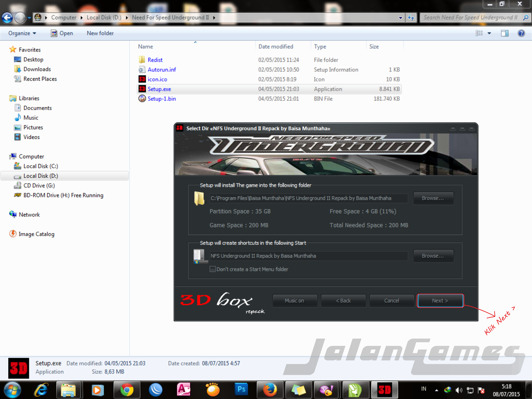Viewport: 532px width, 399px height.
Task: Edit the Start Menu folder name field
Action: [309, 256]
